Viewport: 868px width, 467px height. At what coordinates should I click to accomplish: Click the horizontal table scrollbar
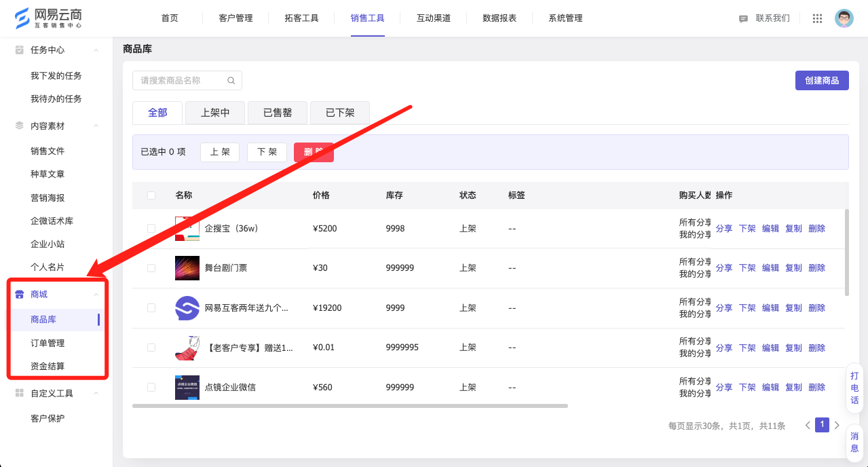(x=350, y=406)
